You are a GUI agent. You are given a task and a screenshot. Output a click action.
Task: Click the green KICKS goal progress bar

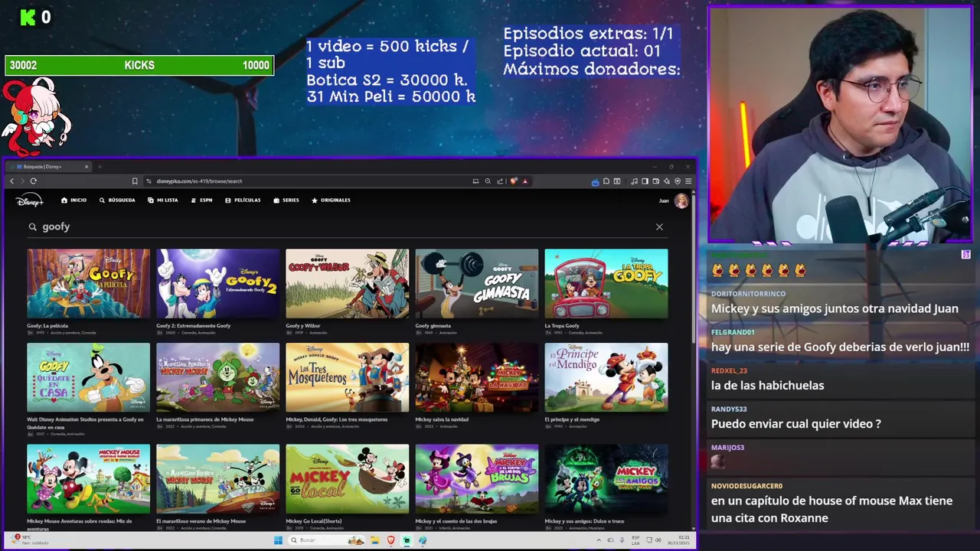pyautogui.click(x=139, y=66)
